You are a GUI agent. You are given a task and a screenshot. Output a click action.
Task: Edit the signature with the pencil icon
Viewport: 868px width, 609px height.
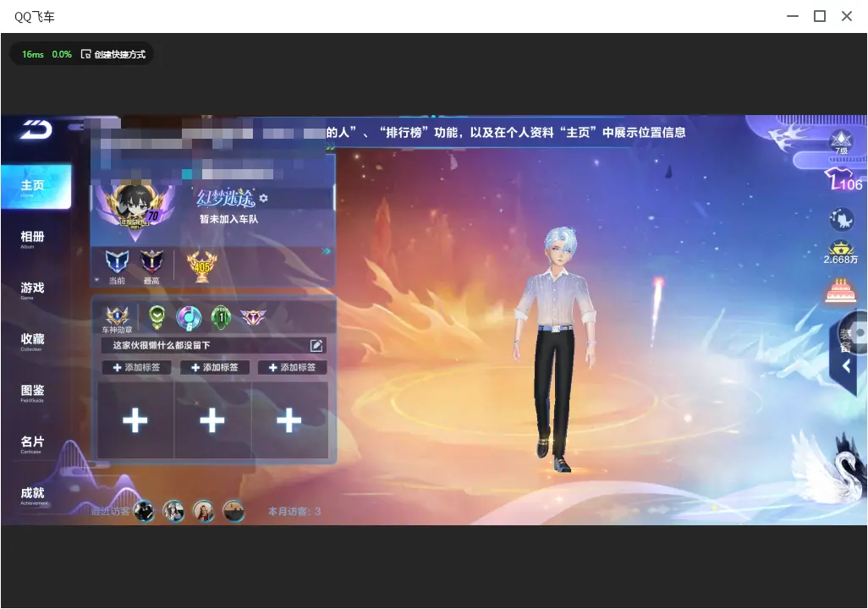pyautogui.click(x=316, y=345)
